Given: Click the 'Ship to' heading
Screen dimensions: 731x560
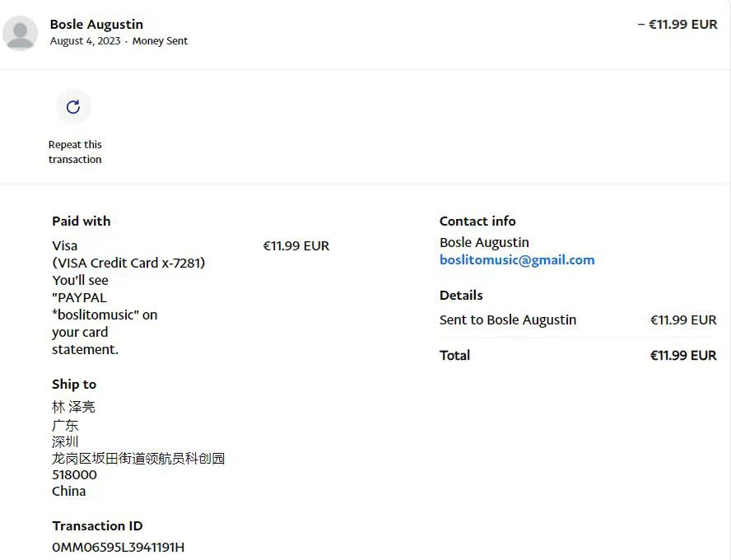Looking at the screenshot, I should 74,384.
